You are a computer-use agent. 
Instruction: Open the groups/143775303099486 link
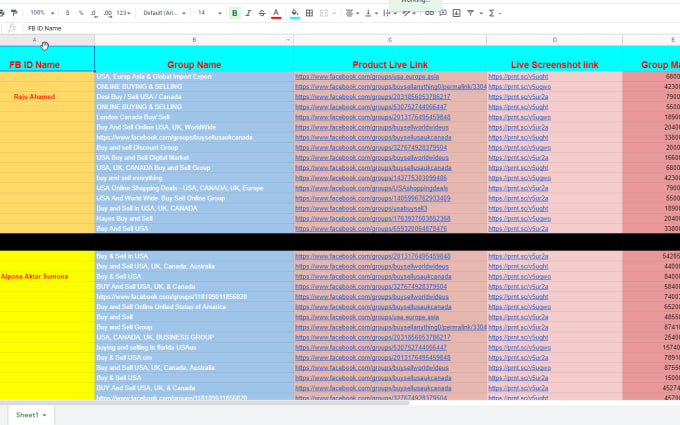point(371,178)
